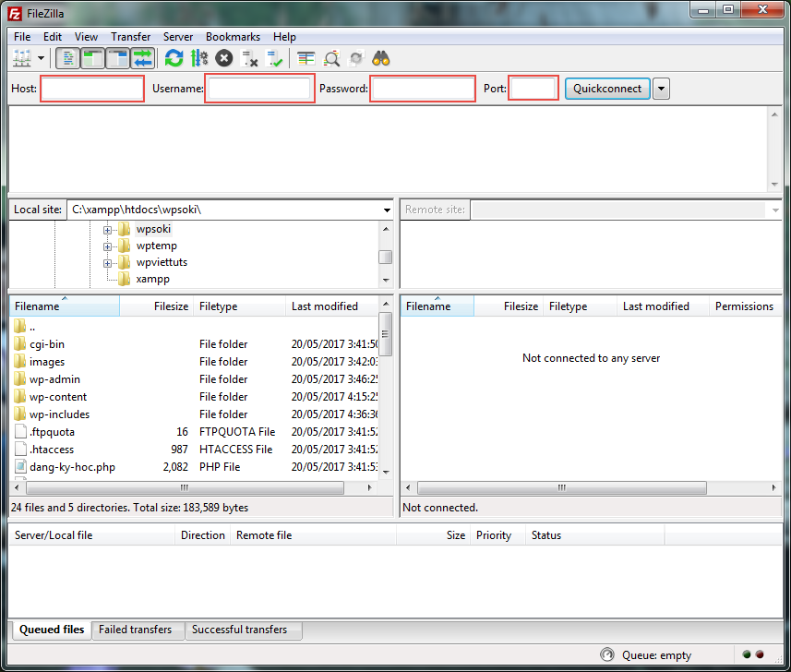The width and height of the screenshot is (791, 672).
Task: Open the Quickconnect history dropdown
Action: (x=661, y=89)
